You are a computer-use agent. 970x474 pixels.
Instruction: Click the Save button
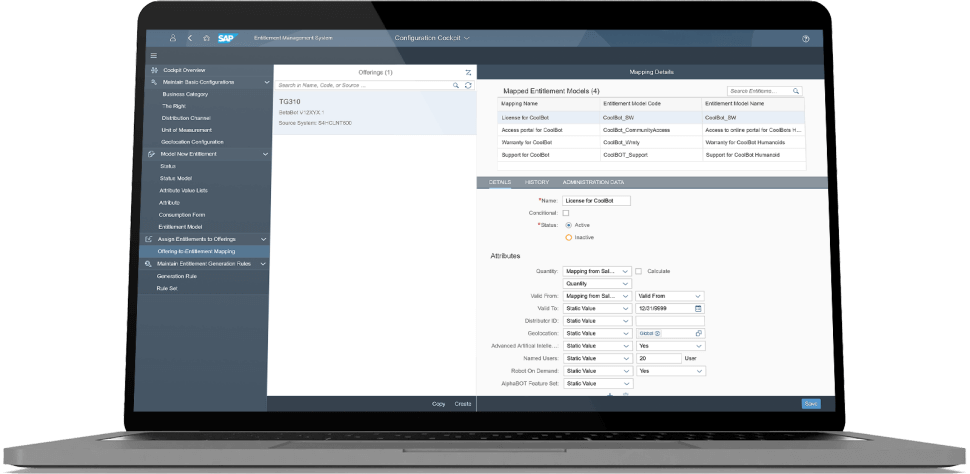(811, 403)
